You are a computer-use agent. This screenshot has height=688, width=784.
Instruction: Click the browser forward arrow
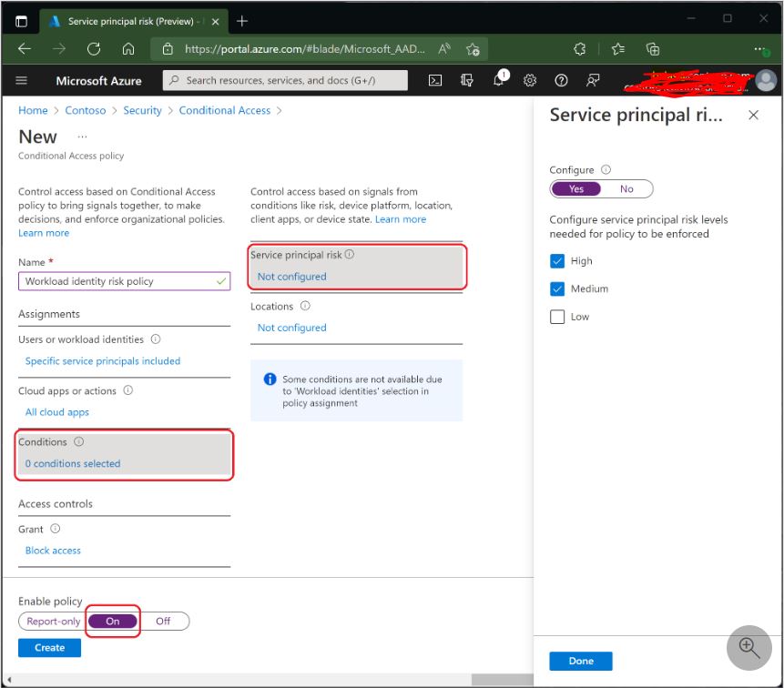click(x=59, y=48)
